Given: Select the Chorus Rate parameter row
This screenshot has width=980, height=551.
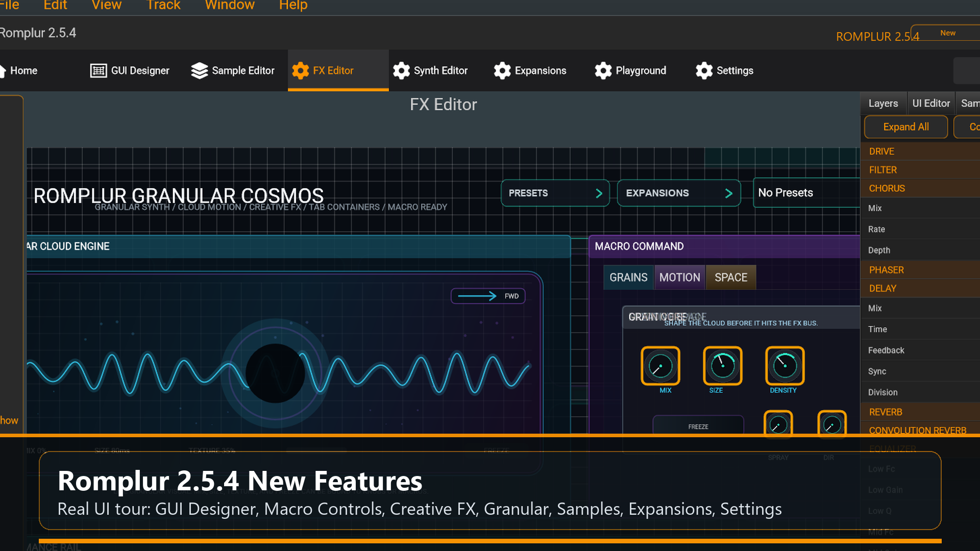Looking at the screenshot, I should (x=920, y=229).
